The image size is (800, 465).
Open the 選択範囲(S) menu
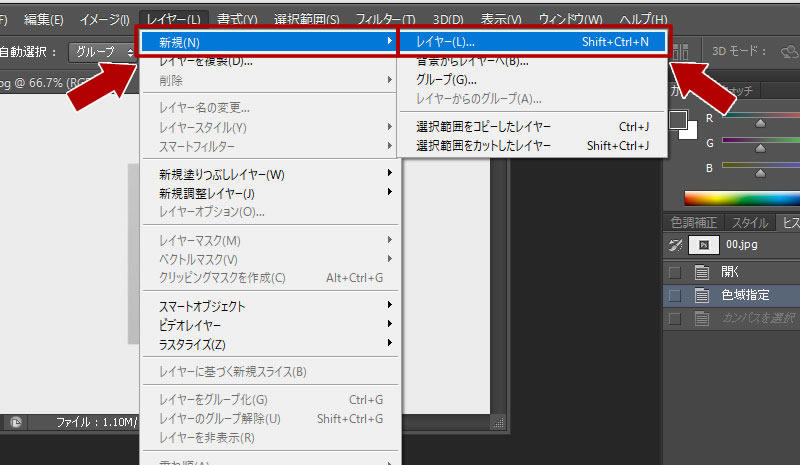(307, 19)
